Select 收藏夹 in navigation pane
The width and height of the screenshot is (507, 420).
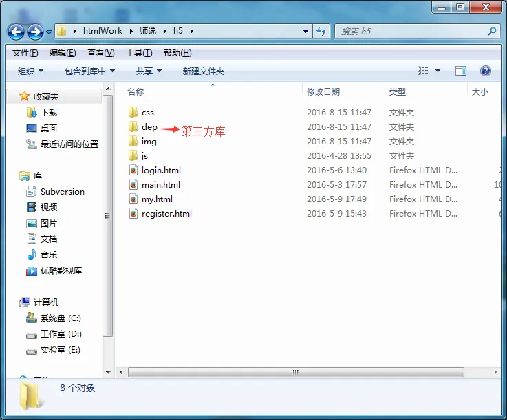[46, 96]
